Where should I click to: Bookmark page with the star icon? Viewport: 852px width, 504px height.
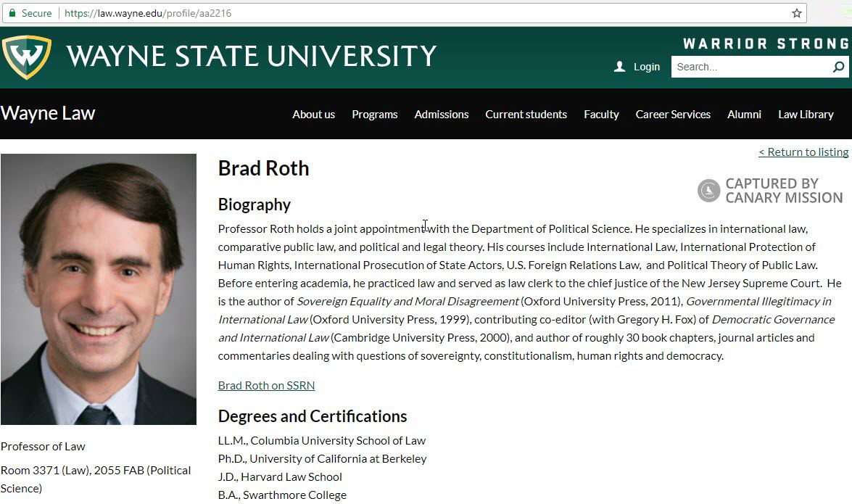(797, 13)
